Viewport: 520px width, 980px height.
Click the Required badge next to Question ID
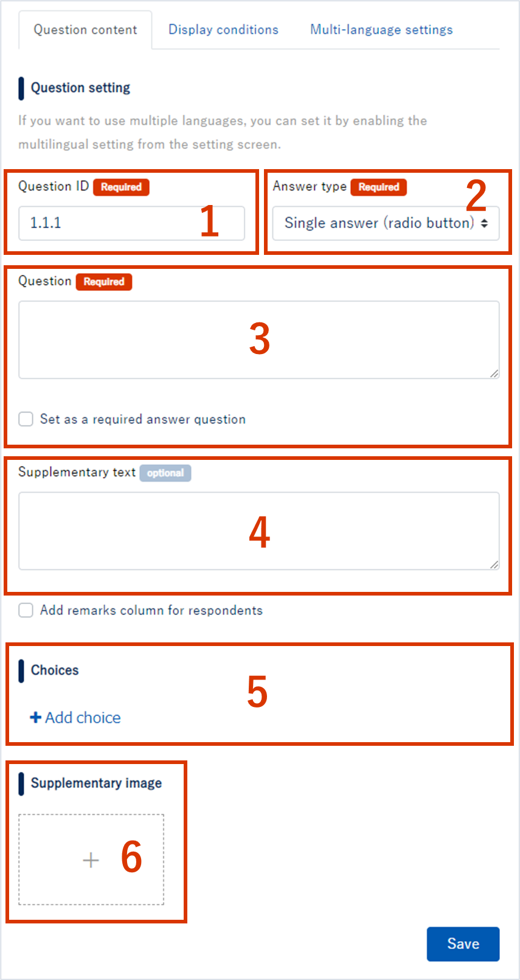tap(121, 187)
